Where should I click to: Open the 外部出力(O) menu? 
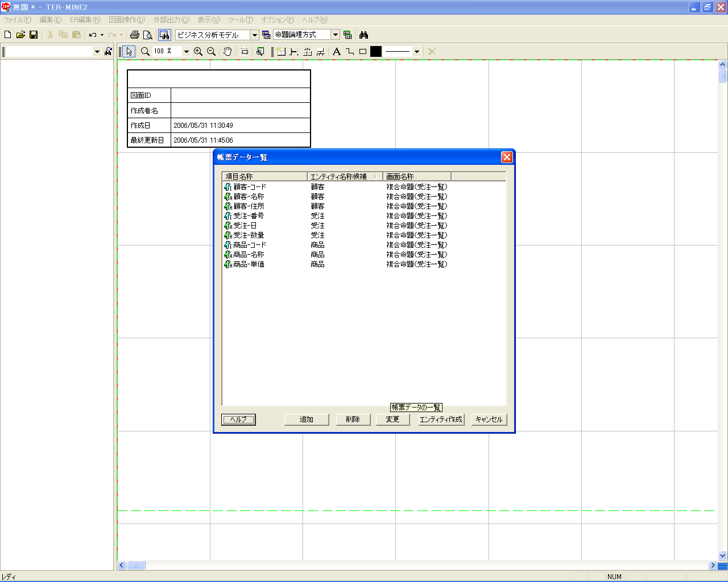(171, 20)
